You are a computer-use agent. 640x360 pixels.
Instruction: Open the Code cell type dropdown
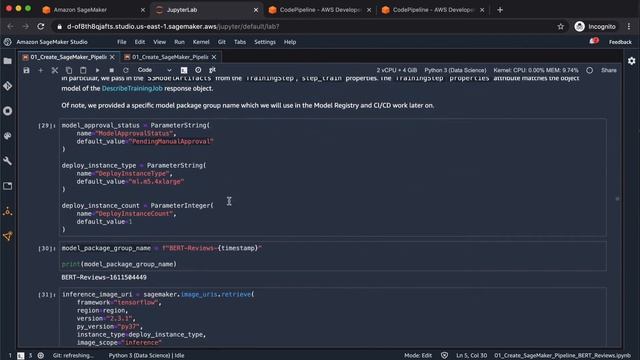coord(154,70)
